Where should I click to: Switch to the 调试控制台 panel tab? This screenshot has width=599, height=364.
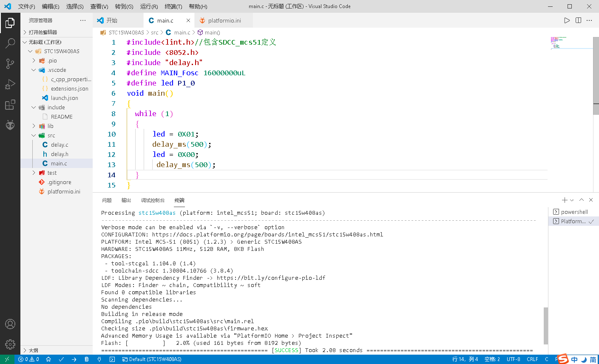coord(153,200)
